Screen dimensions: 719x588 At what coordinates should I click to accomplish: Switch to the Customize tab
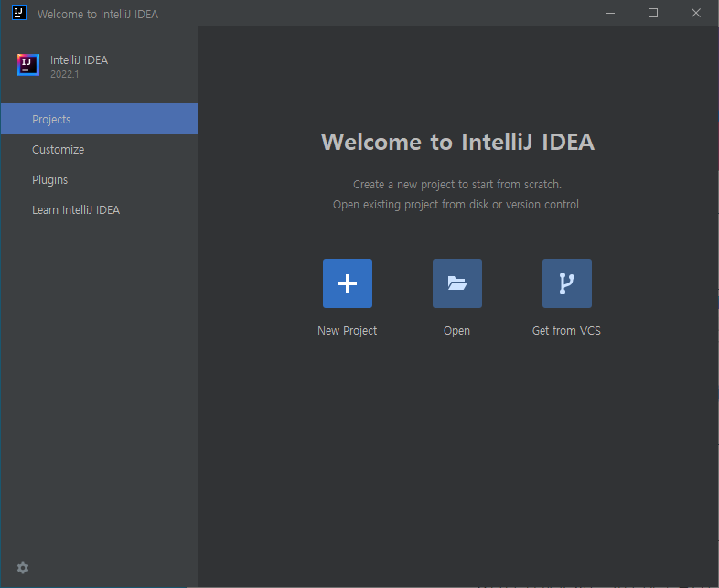(x=99, y=149)
